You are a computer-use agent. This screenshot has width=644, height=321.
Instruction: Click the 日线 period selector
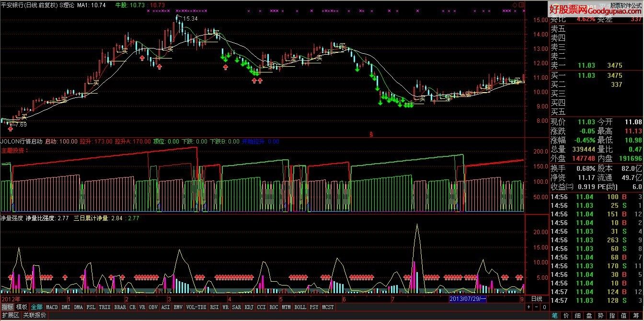(536, 298)
